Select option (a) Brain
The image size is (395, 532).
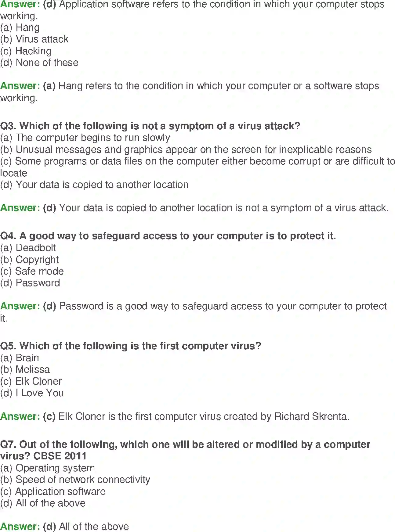point(20,358)
